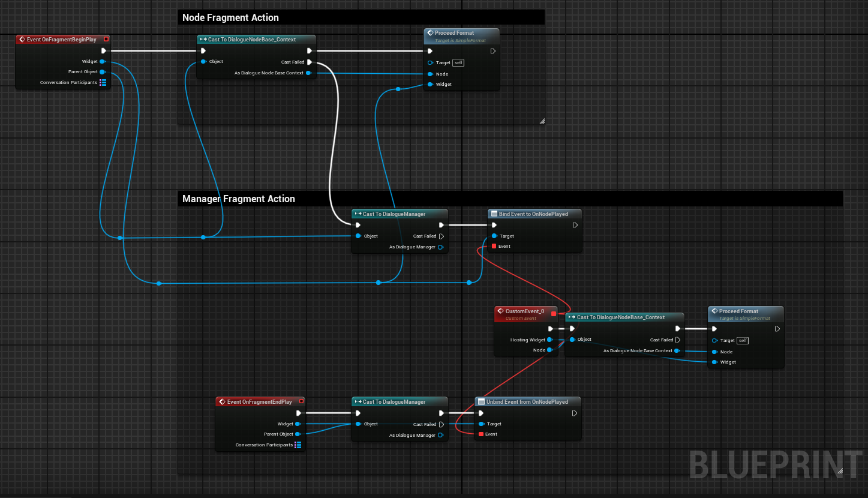Click Widget pin on Proceed Format in Manager Fragment Action

(x=714, y=362)
